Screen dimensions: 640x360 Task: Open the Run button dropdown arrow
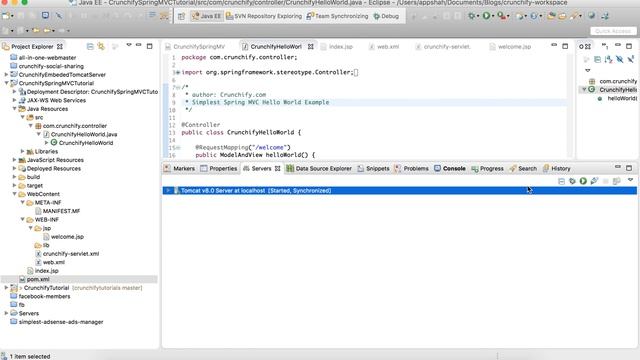[x=493, y=16]
